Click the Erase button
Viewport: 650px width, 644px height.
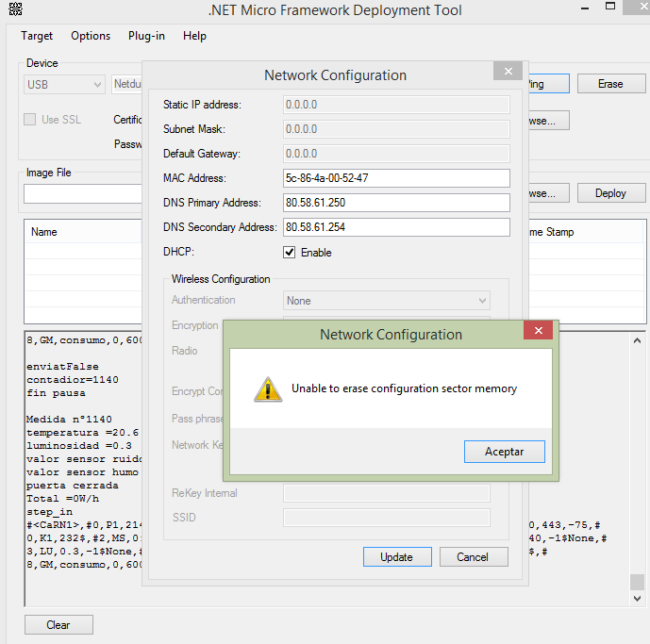click(610, 84)
